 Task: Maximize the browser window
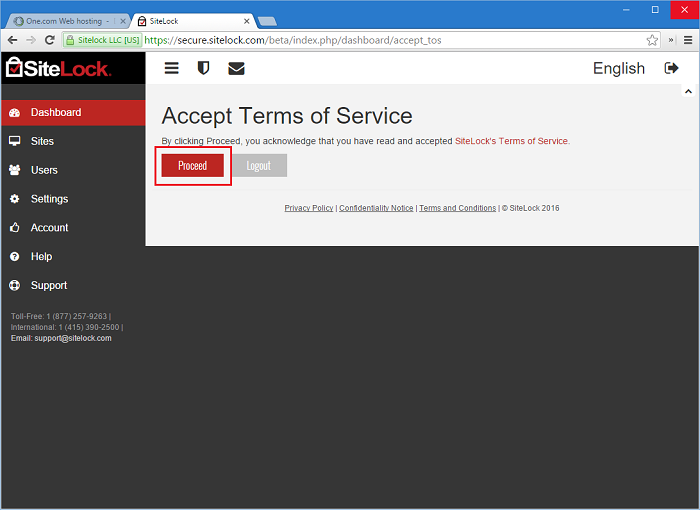pos(655,10)
